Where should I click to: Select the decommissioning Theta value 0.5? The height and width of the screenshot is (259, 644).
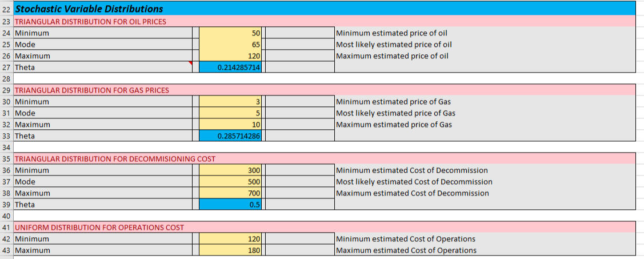(230, 205)
